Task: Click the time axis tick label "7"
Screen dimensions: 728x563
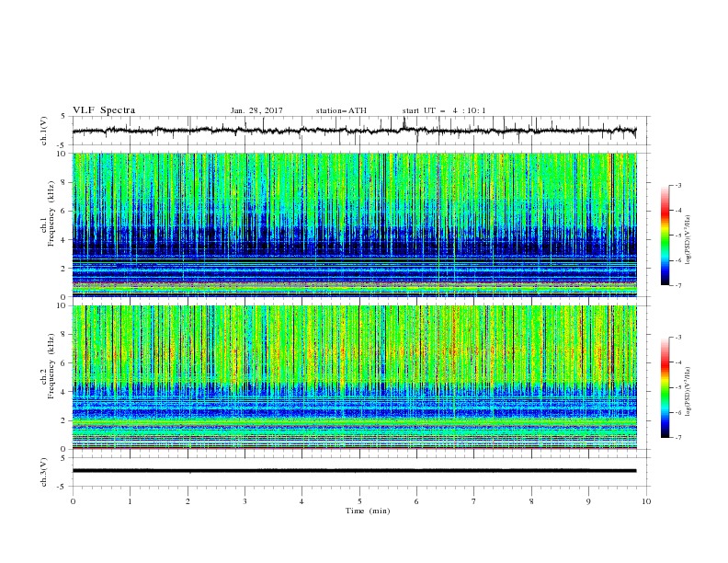Action: point(474,501)
